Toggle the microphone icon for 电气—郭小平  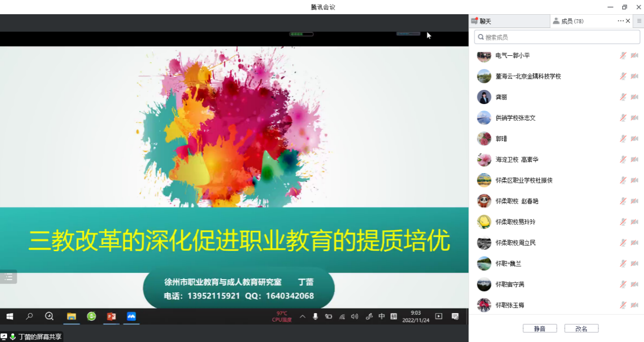click(x=623, y=55)
